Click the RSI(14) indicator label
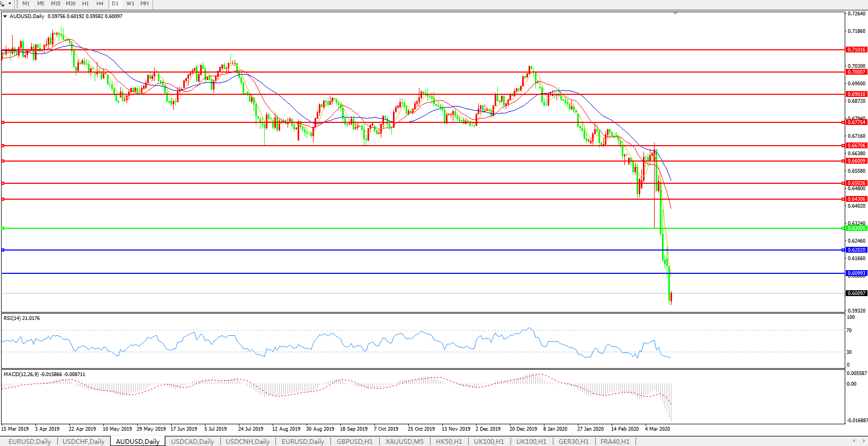This screenshot has width=868, height=446. click(21, 318)
